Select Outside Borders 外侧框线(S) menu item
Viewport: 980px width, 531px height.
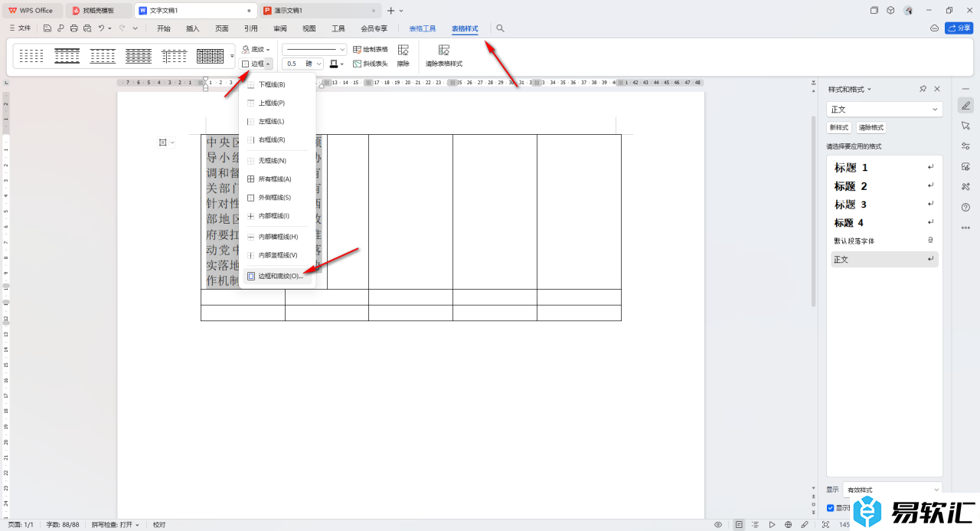click(x=277, y=198)
